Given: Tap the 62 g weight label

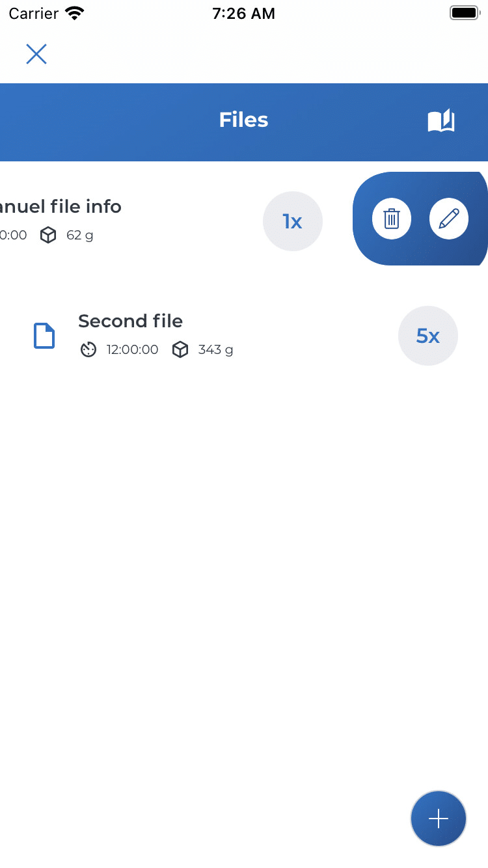Looking at the screenshot, I should pos(80,236).
